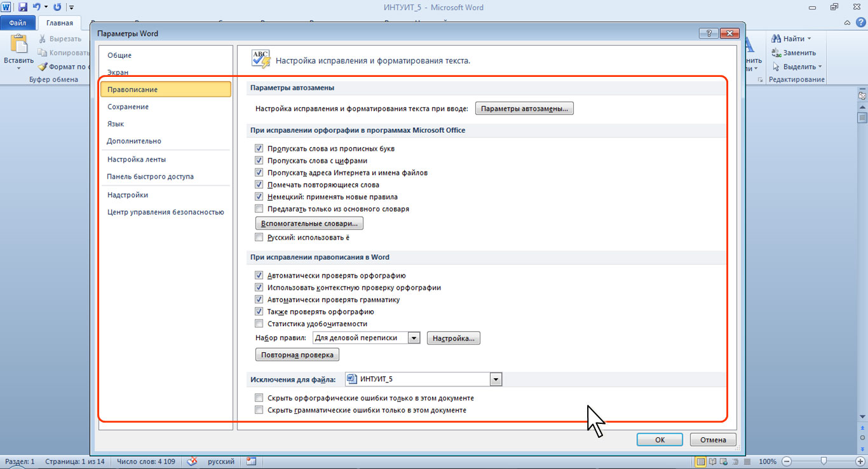The image size is (868, 469).
Task: Click the dialog's question mark help button
Action: tap(708, 34)
